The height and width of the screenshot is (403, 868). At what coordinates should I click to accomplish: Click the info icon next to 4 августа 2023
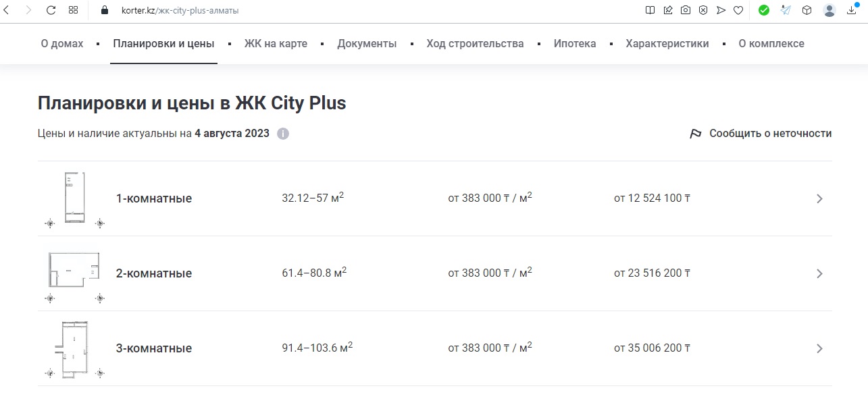[283, 134]
